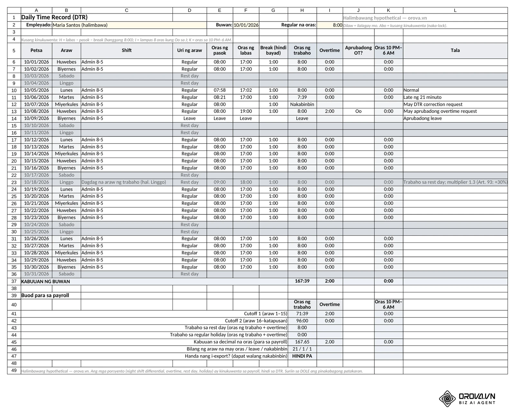Select the rest day multiplier 1.3 note

click(455, 182)
